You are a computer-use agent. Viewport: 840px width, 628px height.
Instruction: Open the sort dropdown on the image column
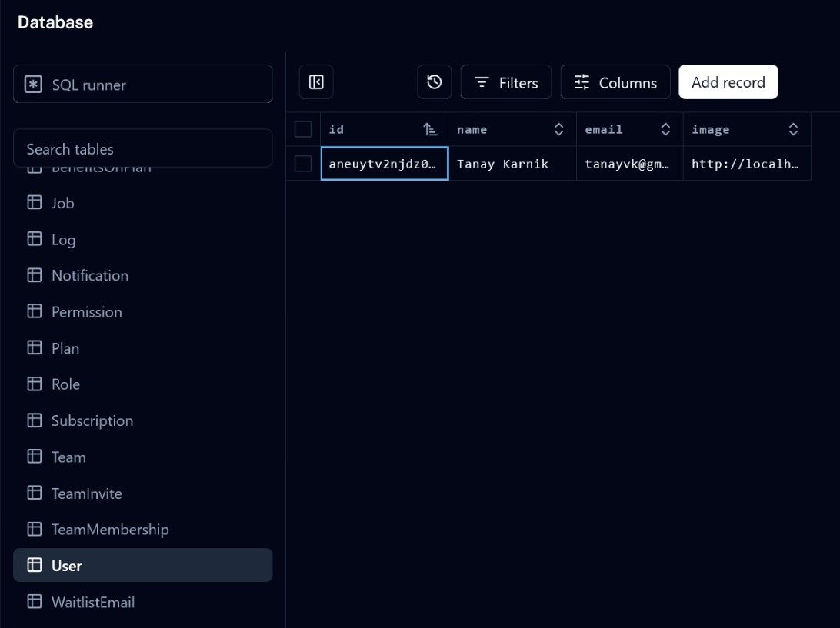793,128
